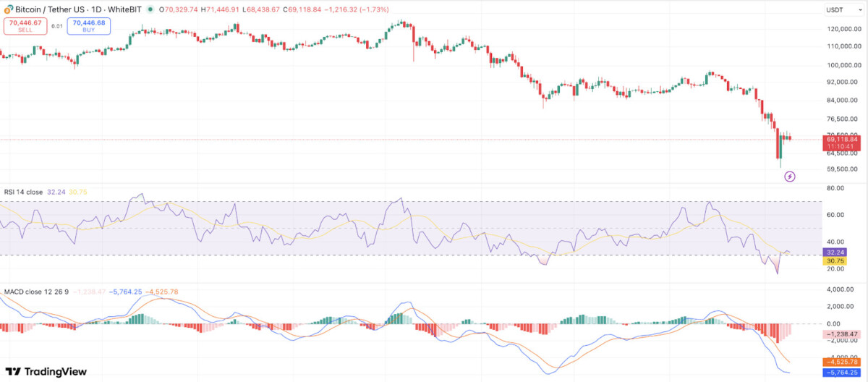Click the 70,446.67 SELL button
The image size is (868, 382).
coord(25,27)
